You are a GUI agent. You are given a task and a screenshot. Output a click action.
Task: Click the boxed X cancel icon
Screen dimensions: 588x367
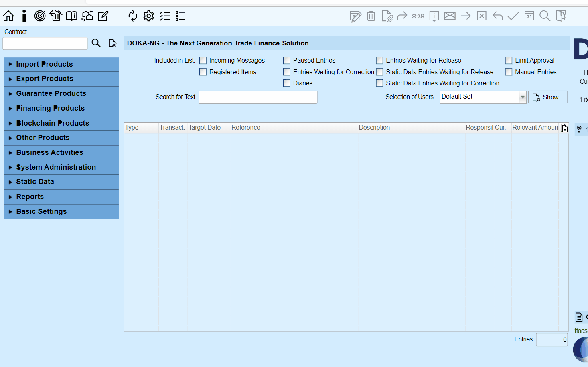pos(482,16)
